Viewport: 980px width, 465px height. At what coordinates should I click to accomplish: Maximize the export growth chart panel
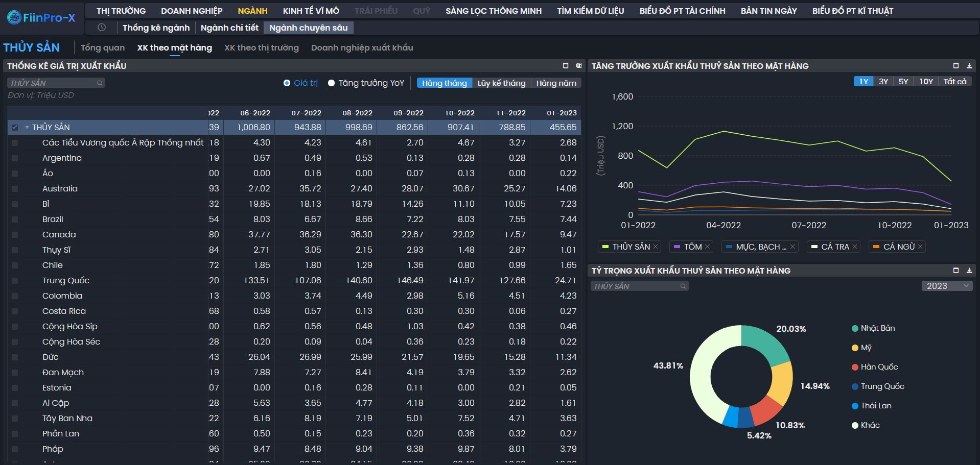(955, 66)
